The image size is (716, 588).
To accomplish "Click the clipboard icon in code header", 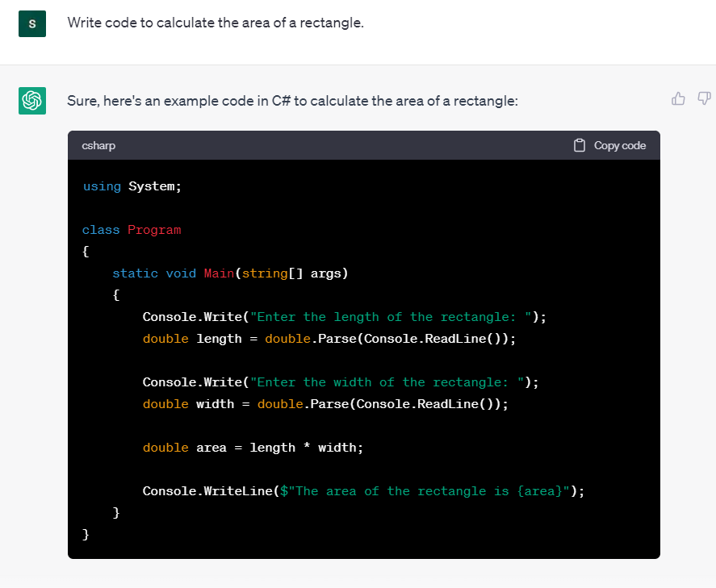I will point(579,145).
